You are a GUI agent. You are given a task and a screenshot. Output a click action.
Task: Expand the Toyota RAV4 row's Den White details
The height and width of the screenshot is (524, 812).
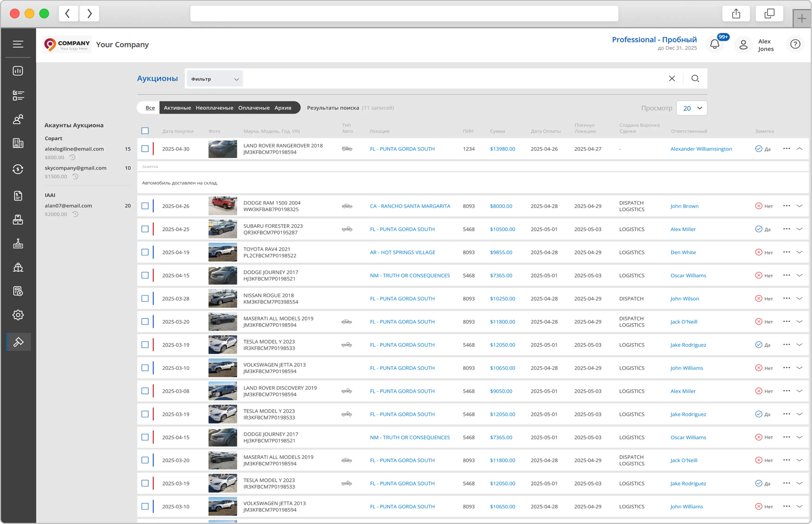tap(800, 252)
